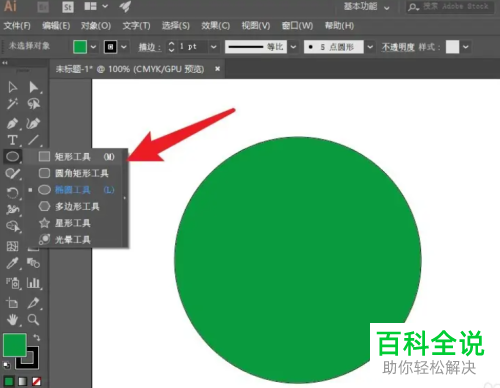
Task: Reset to default fill and stroke
Action: click(x=7, y=365)
